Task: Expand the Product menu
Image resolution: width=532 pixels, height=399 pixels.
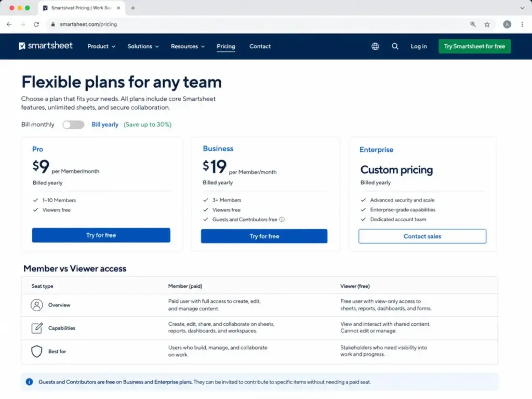Action: click(x=101, y=46)
